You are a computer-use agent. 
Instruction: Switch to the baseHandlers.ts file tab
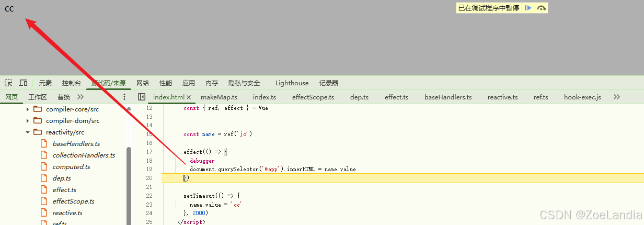tap(448, 97)
